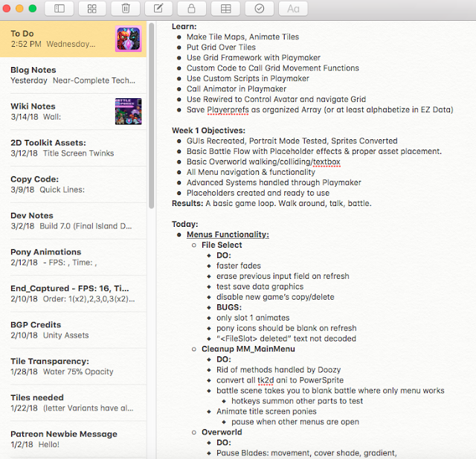
Task: Click the 'Cleanup MM_MainMenu' subheading
Action: tap(248, 349)
